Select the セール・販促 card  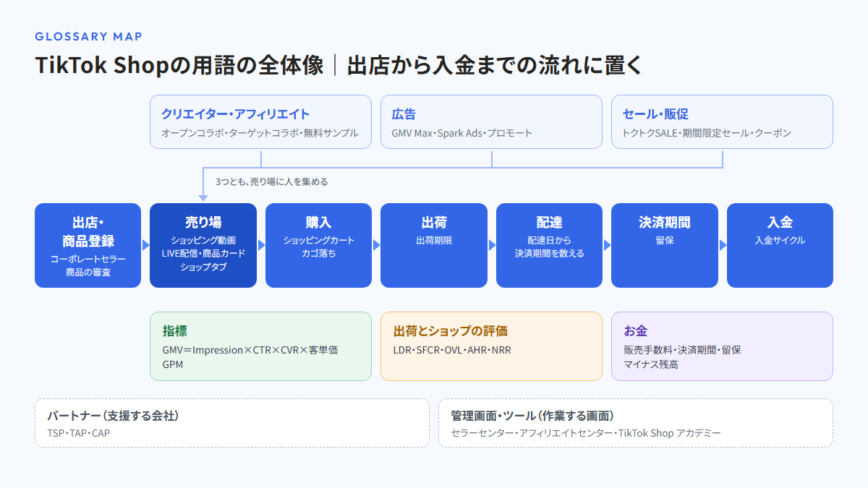pos(722,122)
